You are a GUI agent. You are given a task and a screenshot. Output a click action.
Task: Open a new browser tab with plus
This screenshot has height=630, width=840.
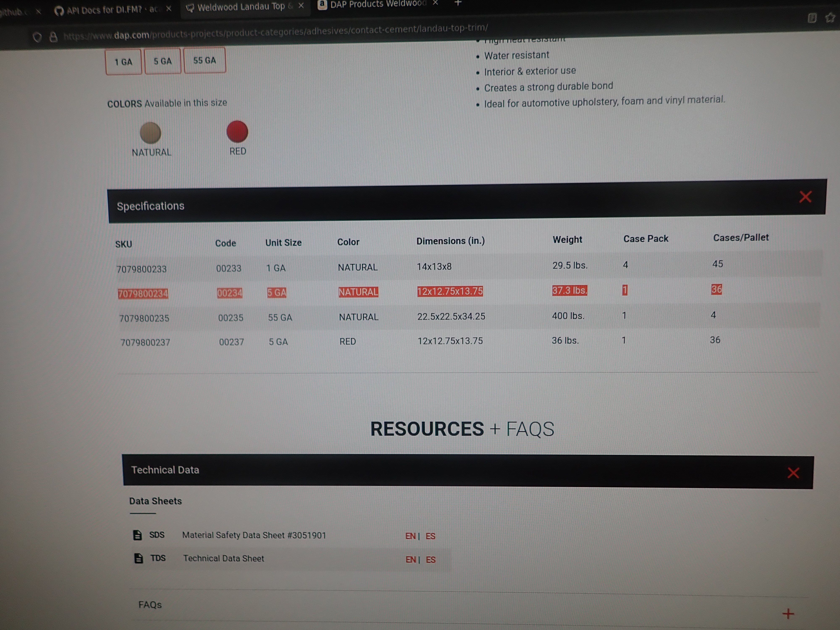point(458,3)
